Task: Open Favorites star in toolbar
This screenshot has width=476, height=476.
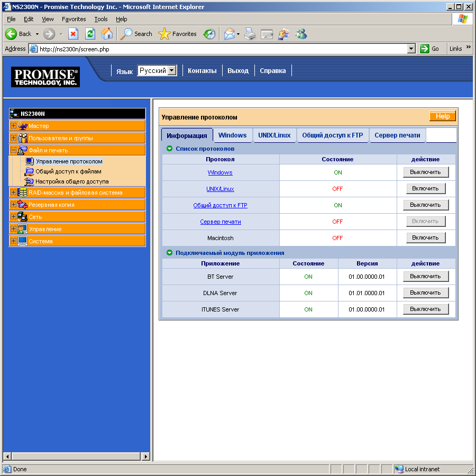Action: tap(164, 34)
